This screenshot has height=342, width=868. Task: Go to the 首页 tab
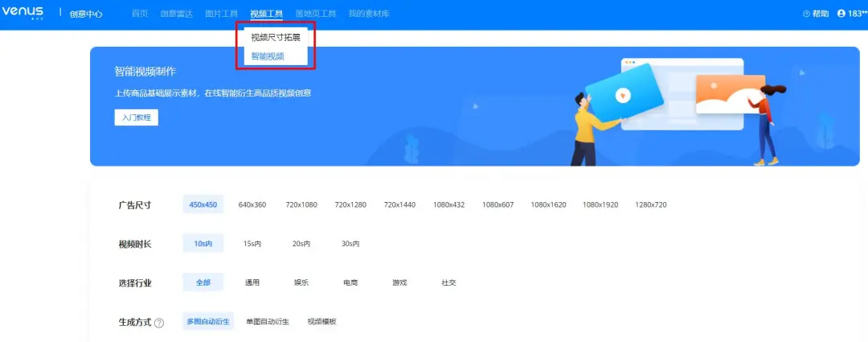click(x=140, y=14)
